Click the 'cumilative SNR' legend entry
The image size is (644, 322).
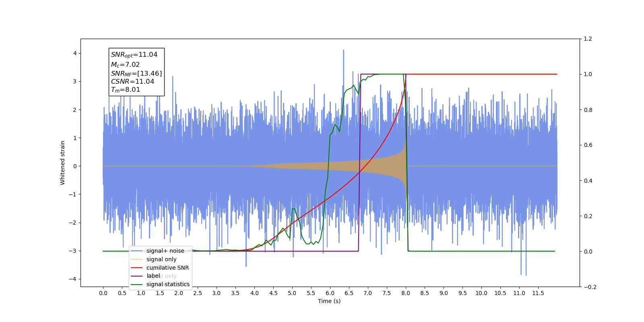pyautogui.click(x=160, y=268)
